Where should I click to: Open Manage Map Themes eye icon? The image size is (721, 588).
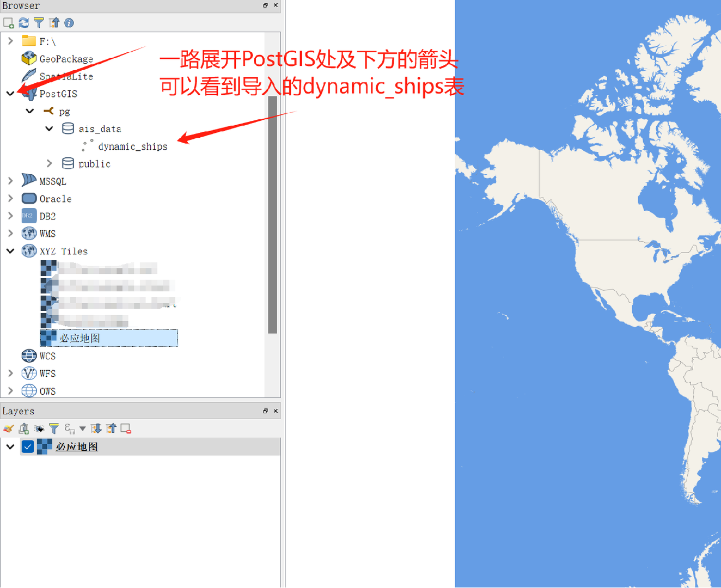(39, 429)
